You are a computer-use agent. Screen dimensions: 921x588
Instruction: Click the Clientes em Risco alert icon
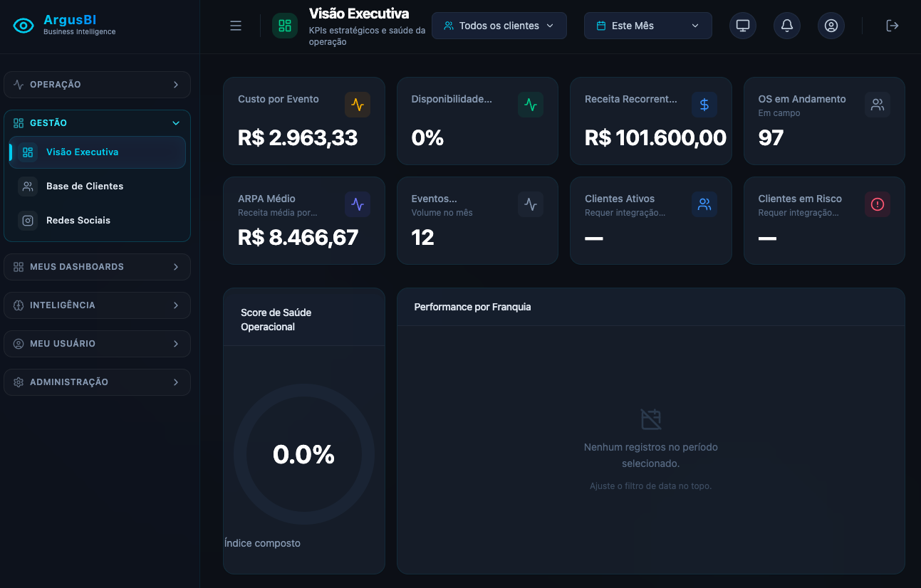(x=878, y=204)
